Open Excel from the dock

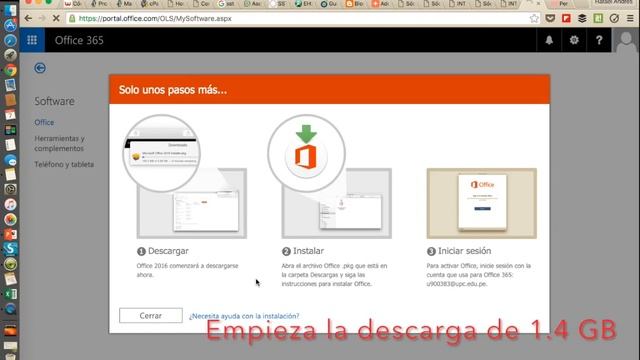[x=10, y=294]
